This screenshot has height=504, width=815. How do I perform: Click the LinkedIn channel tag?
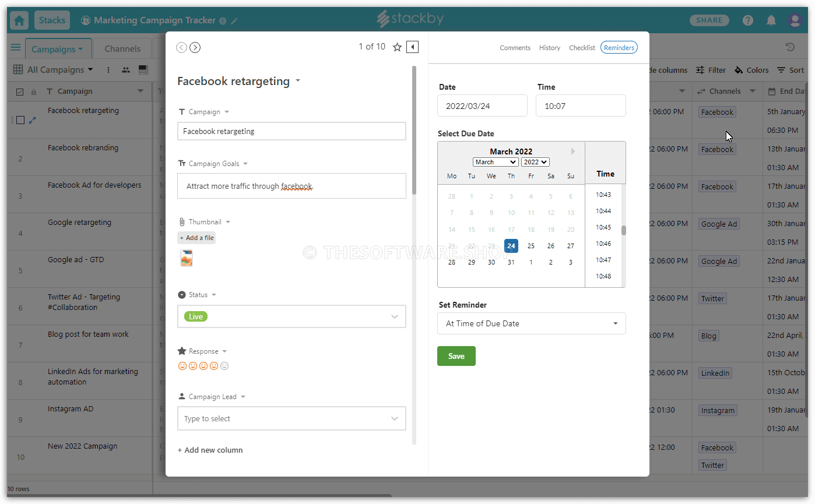click(x=715, y=373)
